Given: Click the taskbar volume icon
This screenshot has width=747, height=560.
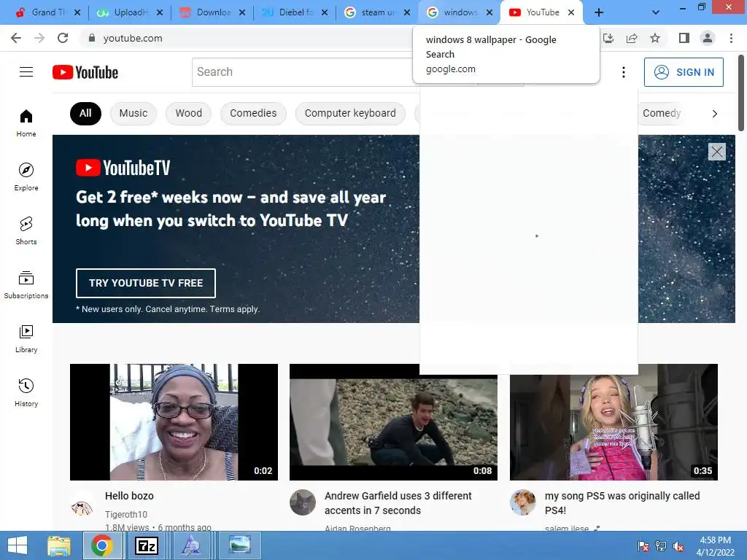Looking at the screenshot, I should 678,545.
